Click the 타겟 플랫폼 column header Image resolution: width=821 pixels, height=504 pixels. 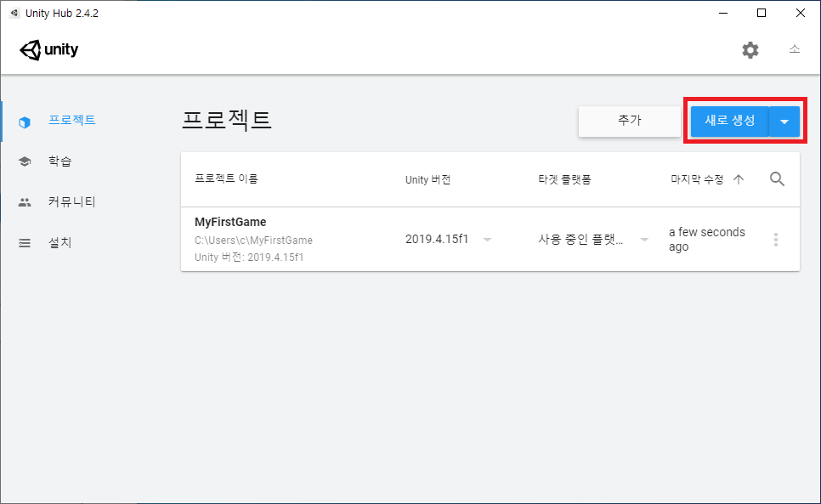(564, 179)
